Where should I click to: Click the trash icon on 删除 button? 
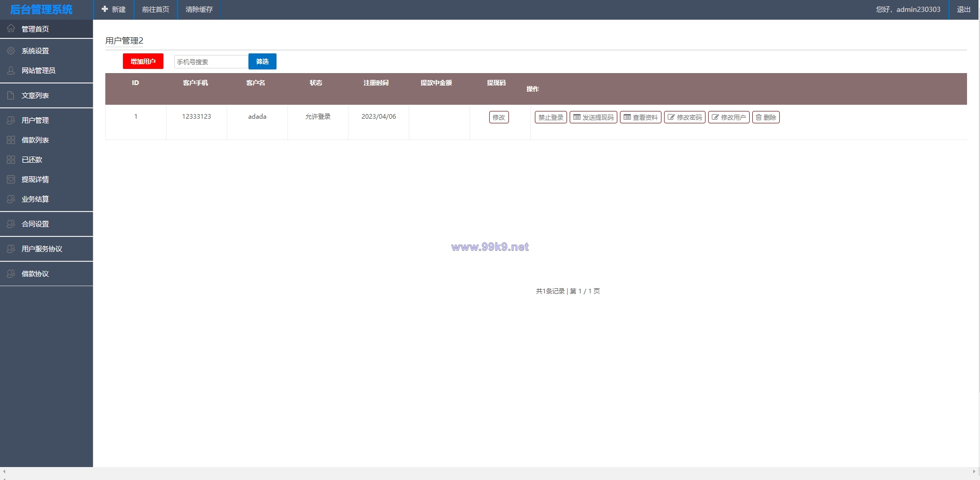click(x=758, y=117)
